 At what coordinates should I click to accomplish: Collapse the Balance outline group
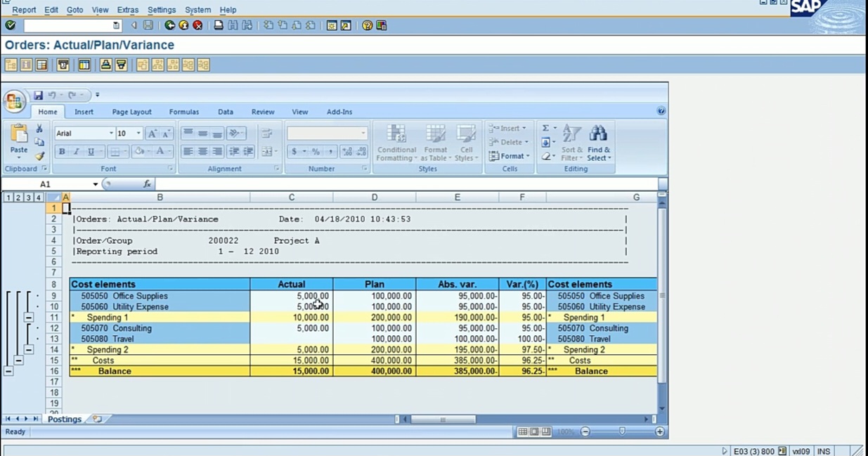[x=8, y=371]
